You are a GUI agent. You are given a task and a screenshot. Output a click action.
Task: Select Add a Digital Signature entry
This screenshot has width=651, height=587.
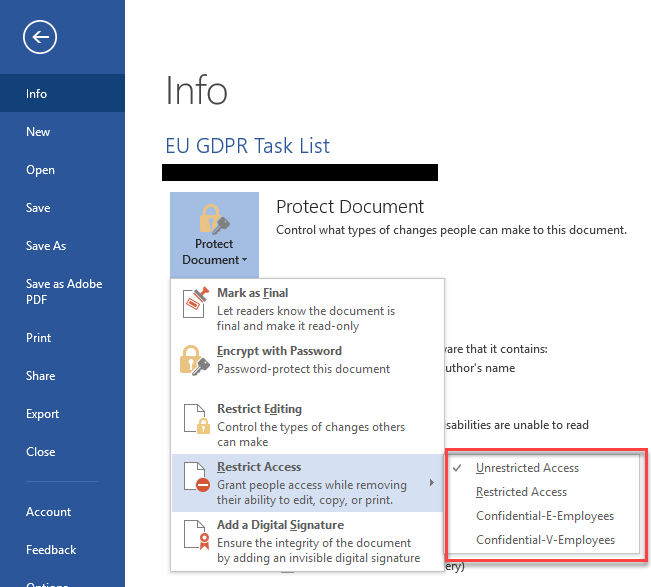click(308, 541)
